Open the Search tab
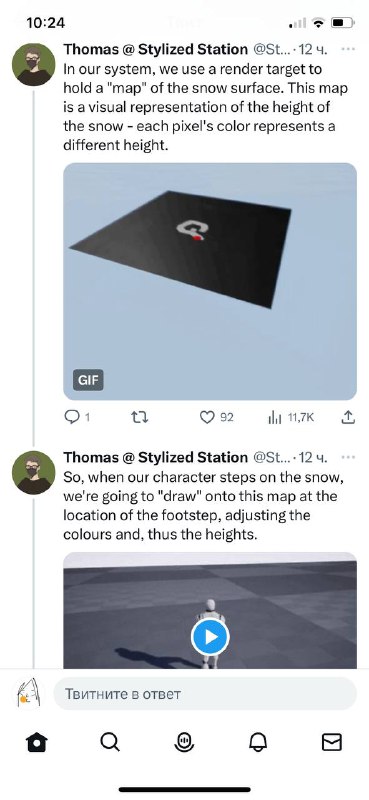Viewport: 369px width, 800px height. 110,742
